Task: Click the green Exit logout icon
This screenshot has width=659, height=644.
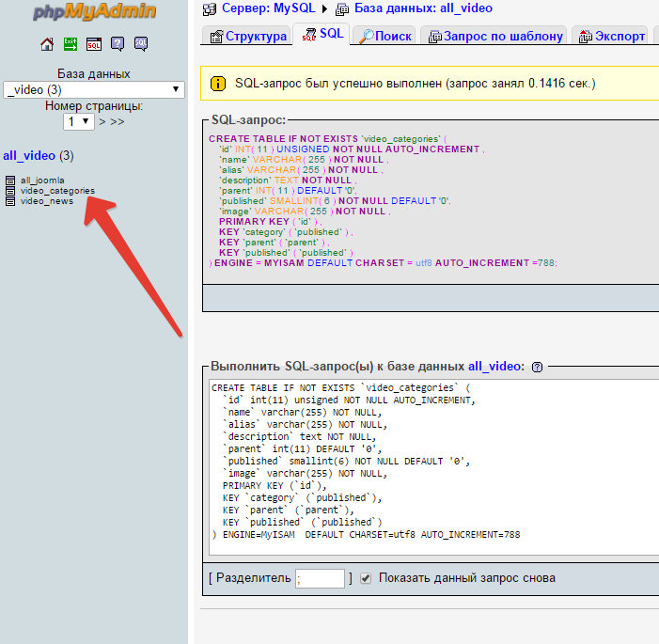Action: coord(71,44)
